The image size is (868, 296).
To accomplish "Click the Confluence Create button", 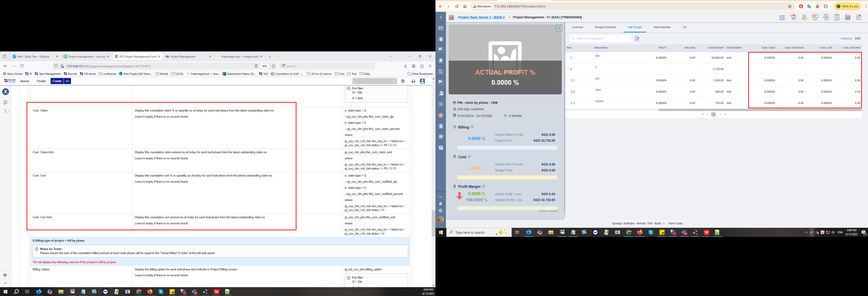I will point(57,81).
